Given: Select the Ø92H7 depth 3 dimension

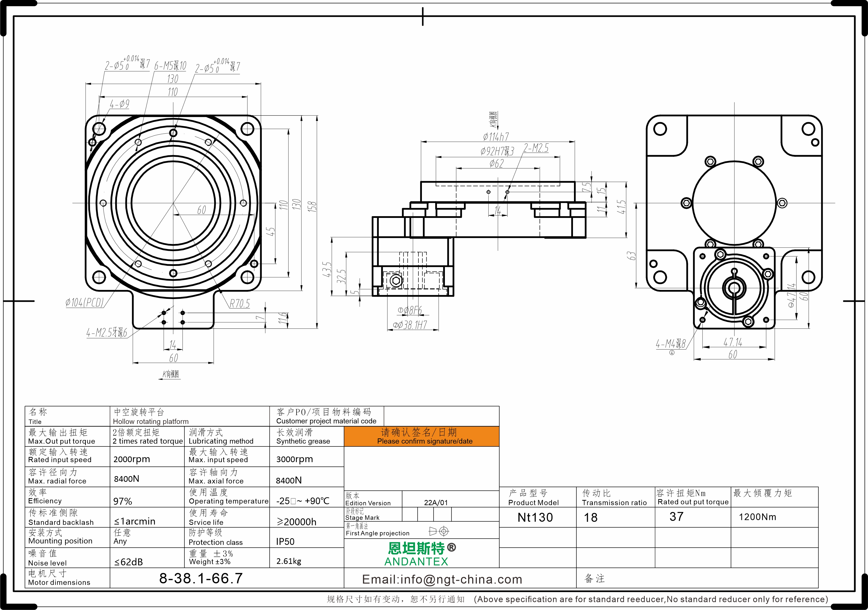Looking at the screenshot, I should pyautogui.click(x=497, y=151).
